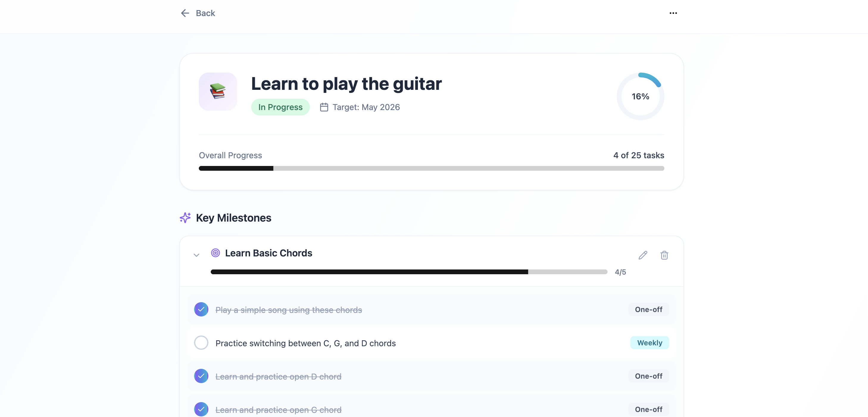Uncheck the 'Play a simple song' task
The height and width of the screenshot is (417, 868).
point(201,309)
